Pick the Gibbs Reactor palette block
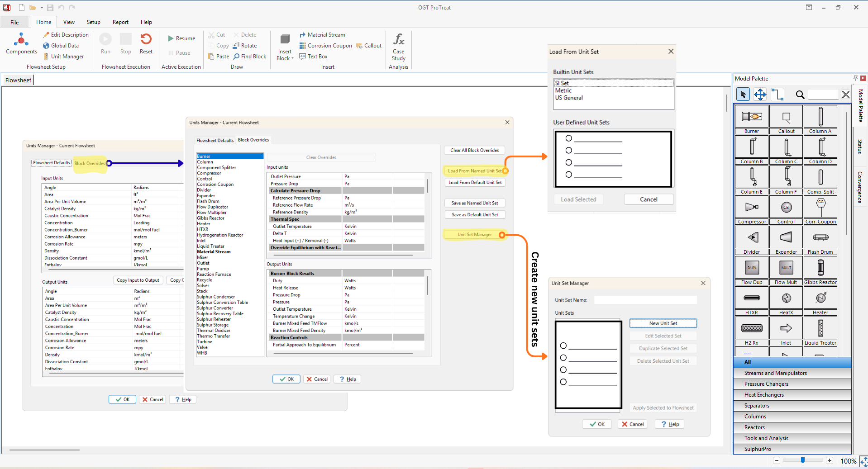 [x=820, y=270]
